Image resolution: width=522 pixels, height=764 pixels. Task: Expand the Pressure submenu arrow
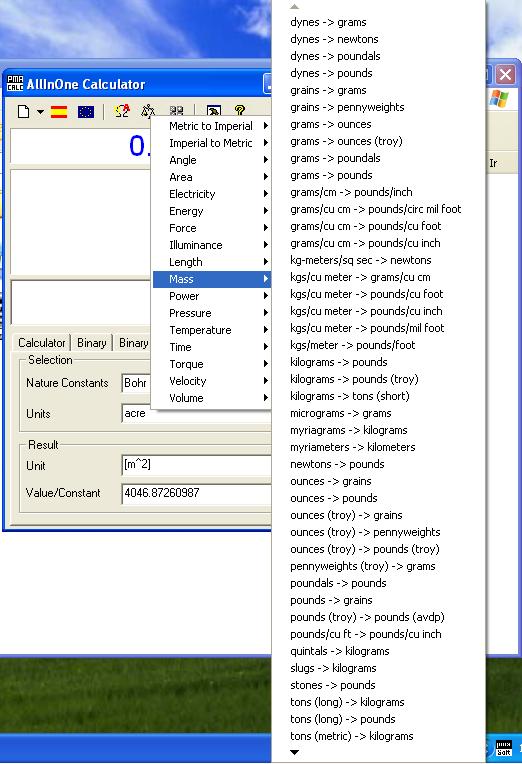click(x=266, y=312)
